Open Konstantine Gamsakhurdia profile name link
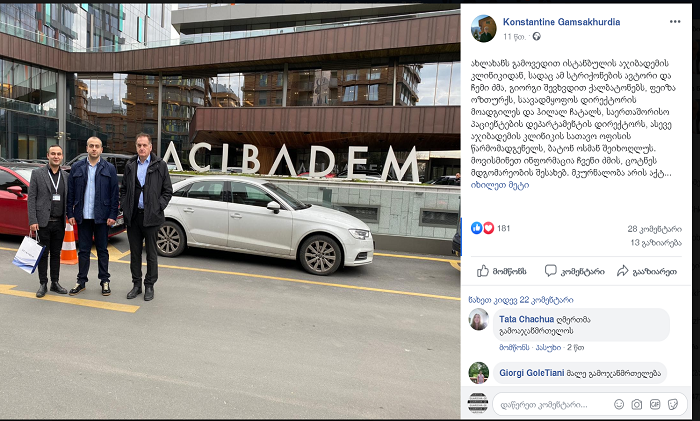700x421 pixels. [x=561, y=22]
